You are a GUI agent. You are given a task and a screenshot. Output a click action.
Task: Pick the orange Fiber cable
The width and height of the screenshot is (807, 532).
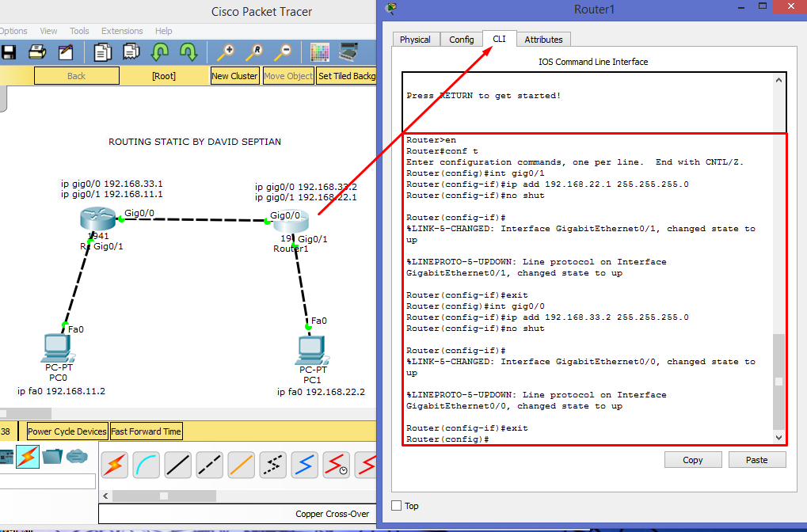[x=241, y=465]
